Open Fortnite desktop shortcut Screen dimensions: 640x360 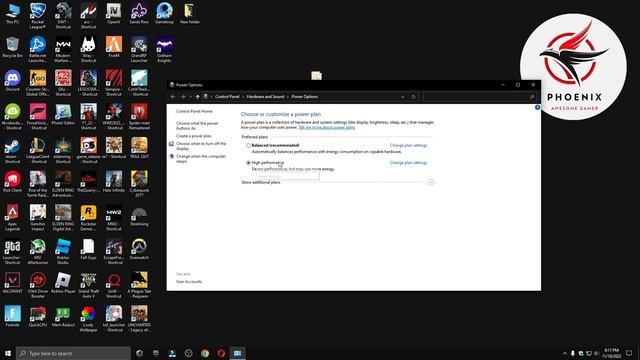tap(12, 316)
